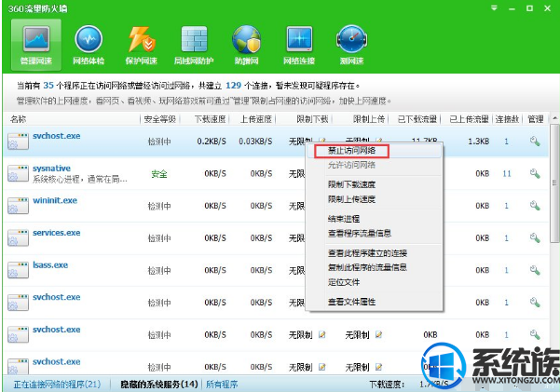Click the 129 connections count in summary
The image size is (560, 392).
point(234,86)
